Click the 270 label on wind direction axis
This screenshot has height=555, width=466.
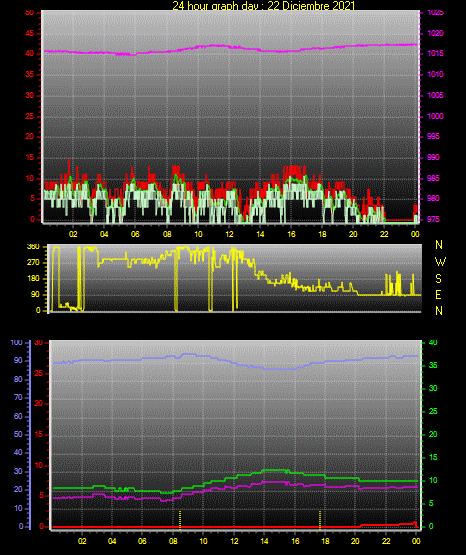(33, 263)
